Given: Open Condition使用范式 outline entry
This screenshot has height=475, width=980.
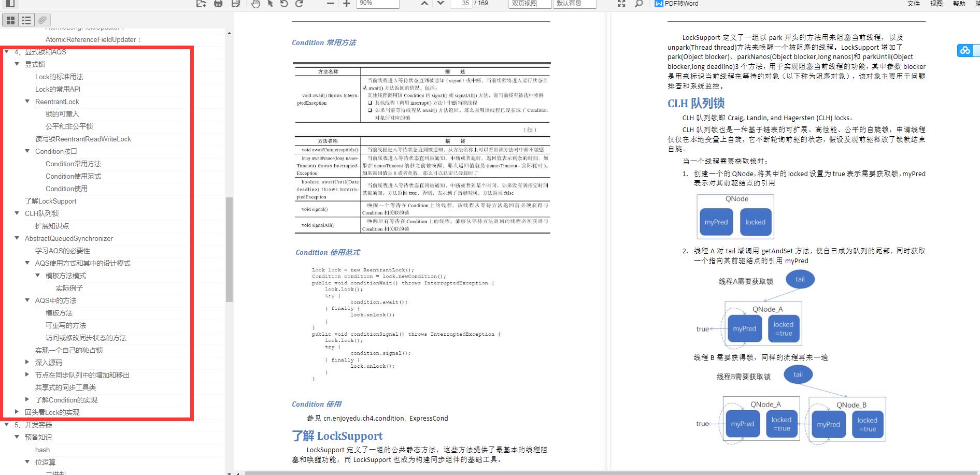Looking at the screenshot, I should [x=73, y=176].
